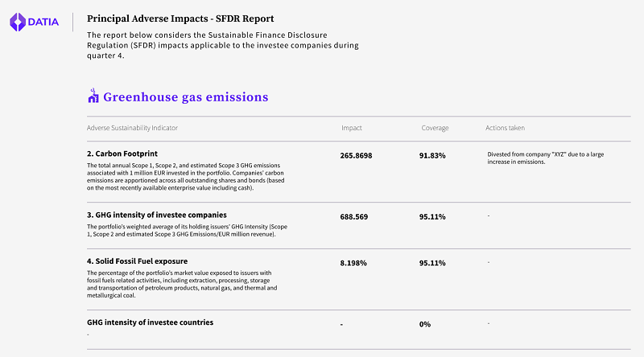644x357 pixels.
Task: Select the 8.198% fossil fuel impact value
Action: (x=353, y=263)
